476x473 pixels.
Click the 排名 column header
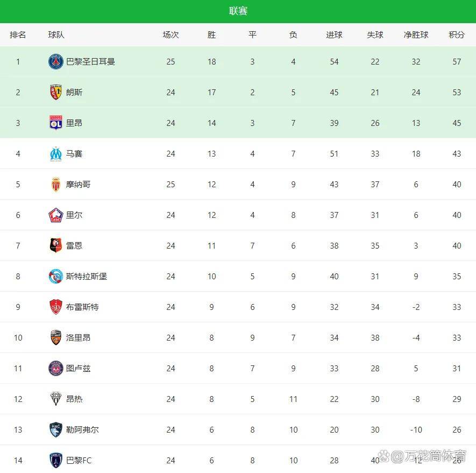[18, 35]
